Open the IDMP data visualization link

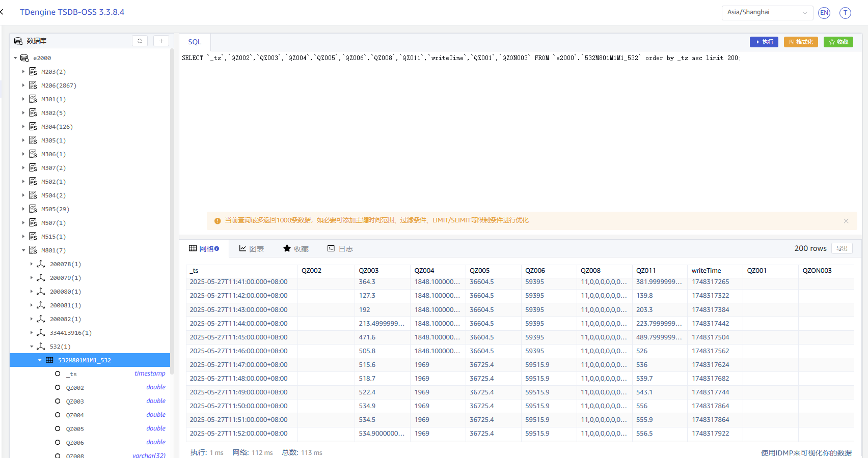(x=806, y=452)
